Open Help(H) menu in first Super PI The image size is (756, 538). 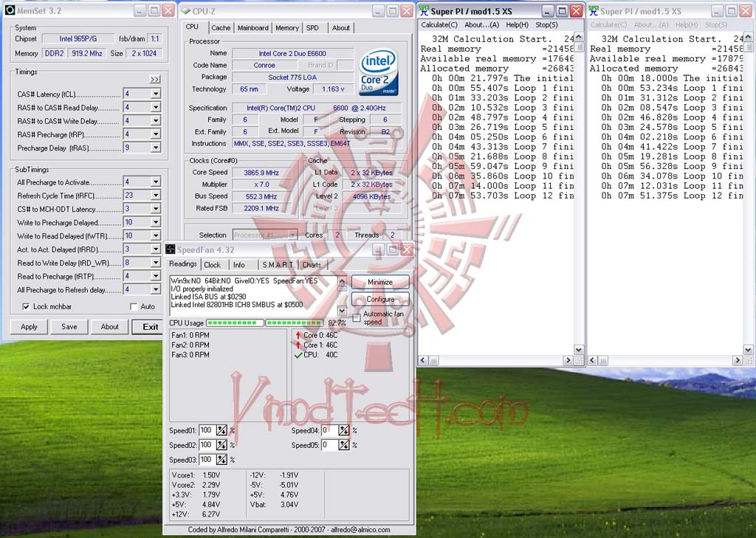(517, 24)
